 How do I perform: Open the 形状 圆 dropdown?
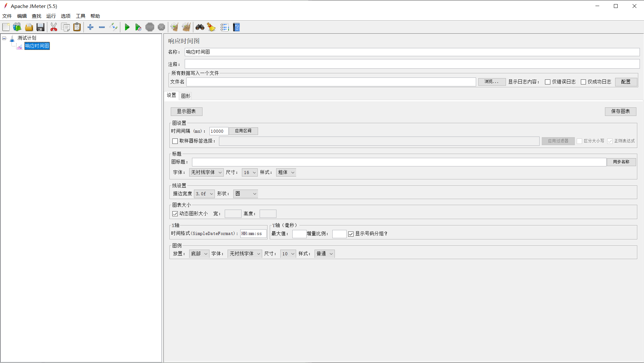click(246, 194)
